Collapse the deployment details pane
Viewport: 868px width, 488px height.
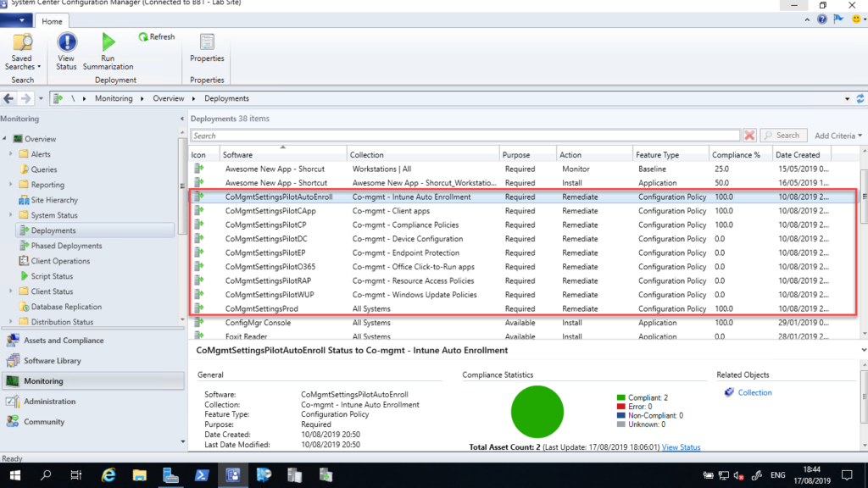tap(863, 350)
